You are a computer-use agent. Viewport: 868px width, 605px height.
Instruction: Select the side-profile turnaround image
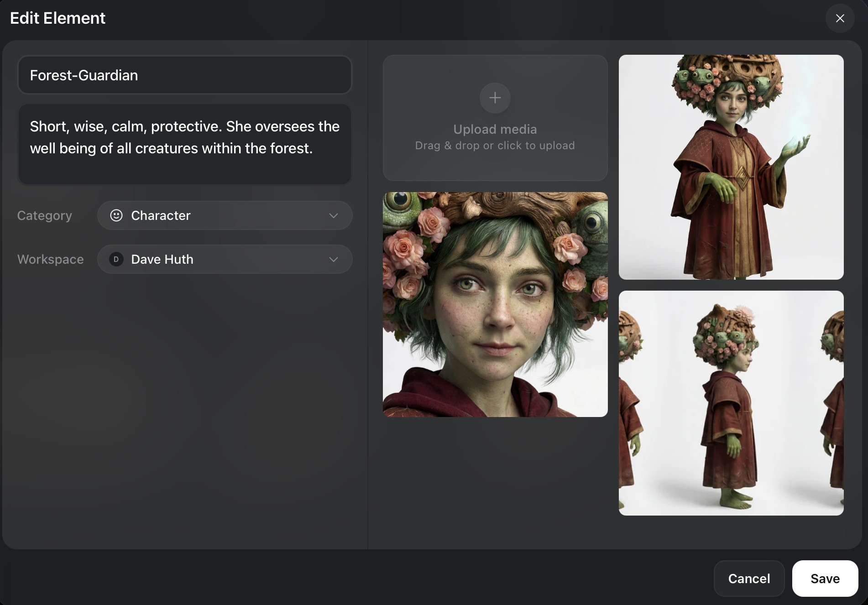tap(731, 403)
